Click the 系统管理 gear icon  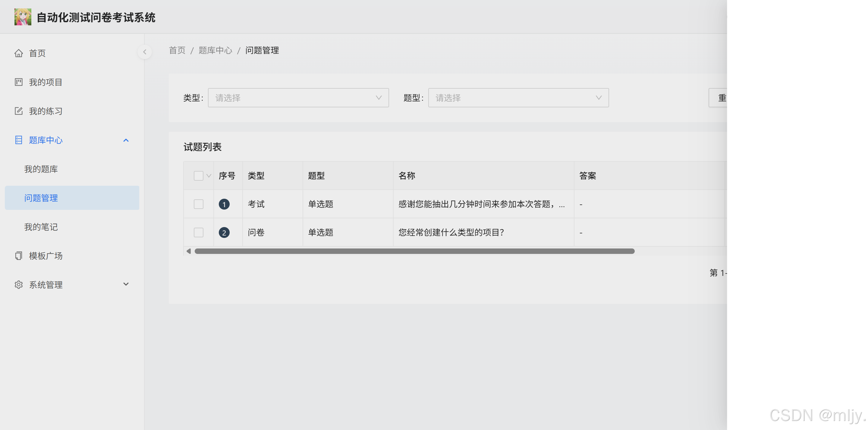18,285
